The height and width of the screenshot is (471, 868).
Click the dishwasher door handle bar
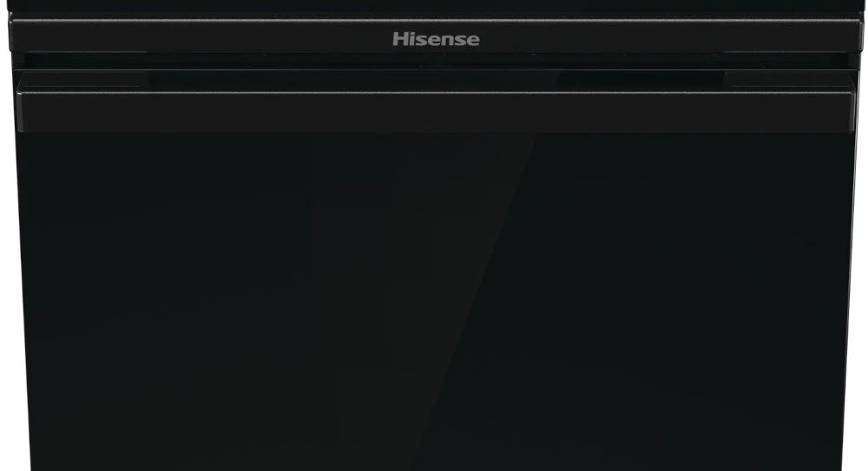[x=436, y=111]
